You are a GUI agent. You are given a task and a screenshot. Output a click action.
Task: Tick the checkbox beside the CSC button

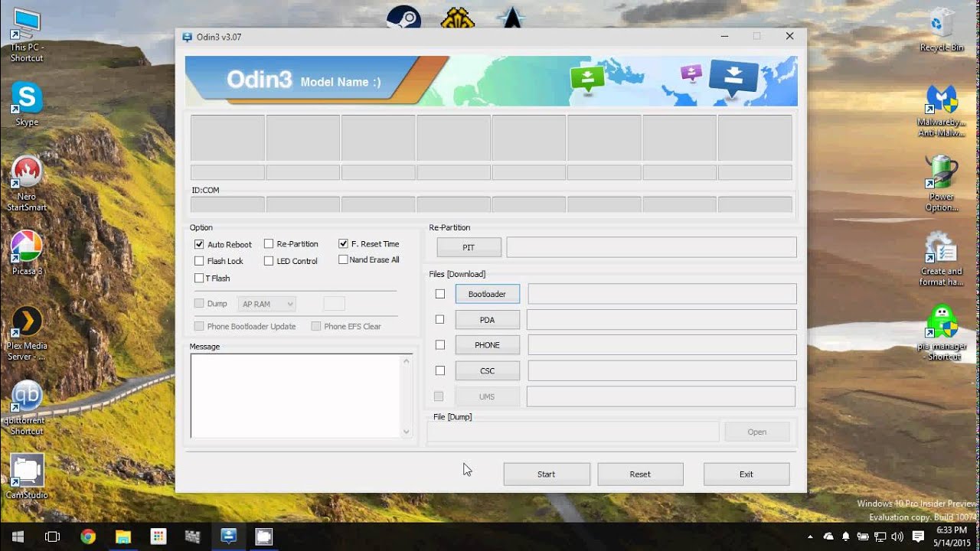pyautogui.click(x=439, y=370)
